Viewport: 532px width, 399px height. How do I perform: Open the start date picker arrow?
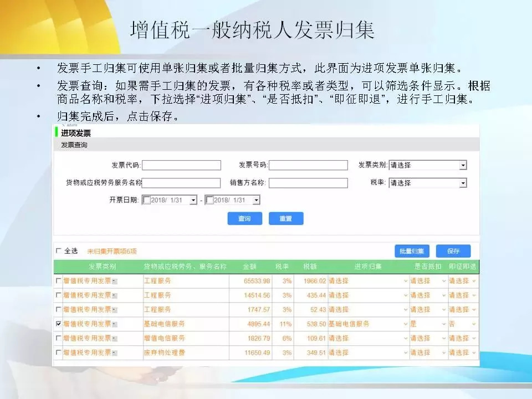coord(193,200)
